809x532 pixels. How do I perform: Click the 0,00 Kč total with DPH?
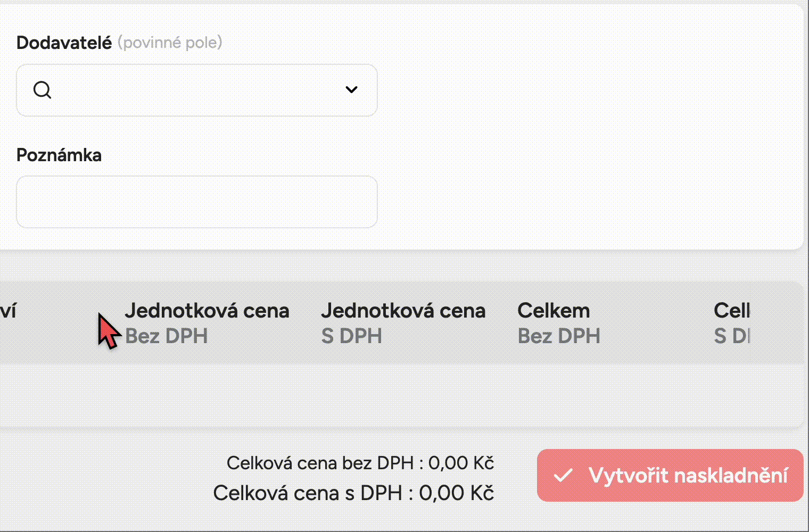click(456, 493)
